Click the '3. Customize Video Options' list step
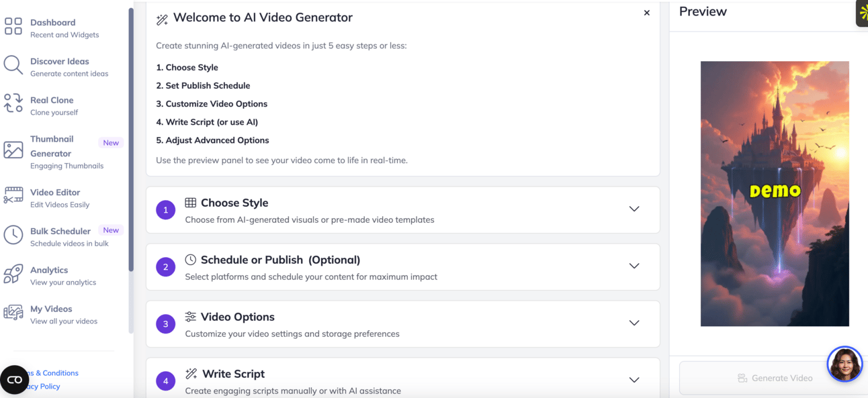 click(212, 103)
